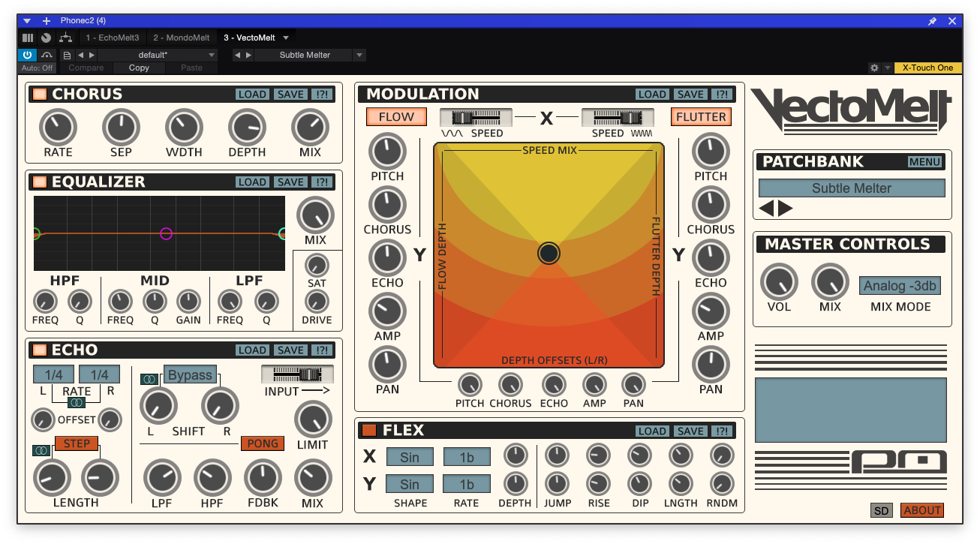
Task: Click the sidechain icon next to power
Action: coord(47,55)
